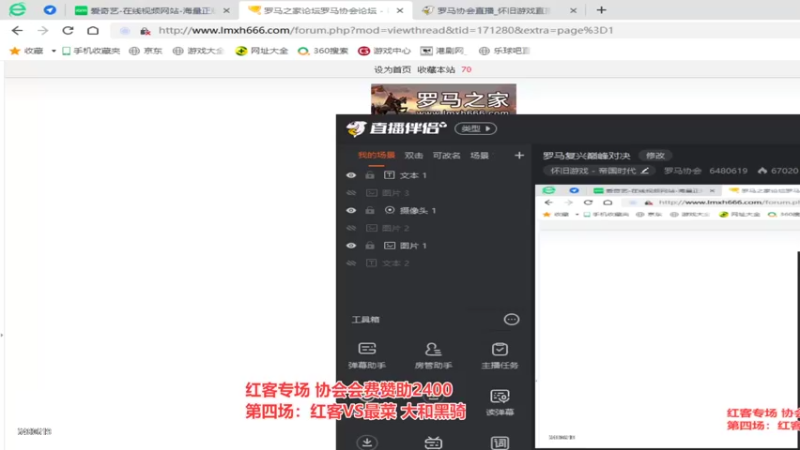Switch to 我的场景 tab

click(x=377, y=156)
